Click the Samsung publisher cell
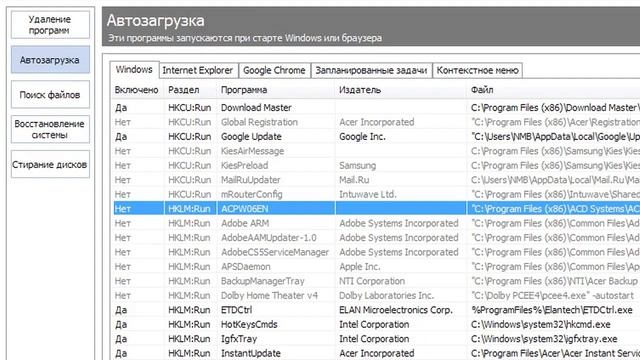Image resolution: width=640 pixels, height=360 pixels. (x=358, y=165)
